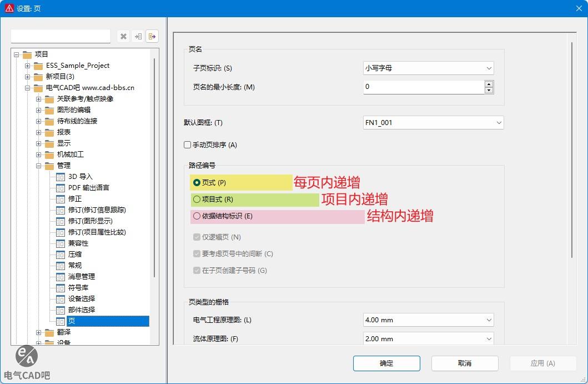Select the 页式 (P) radio button
Image resolution: width=588 pixels, height=384 pixels.
(x=197, y=183)
